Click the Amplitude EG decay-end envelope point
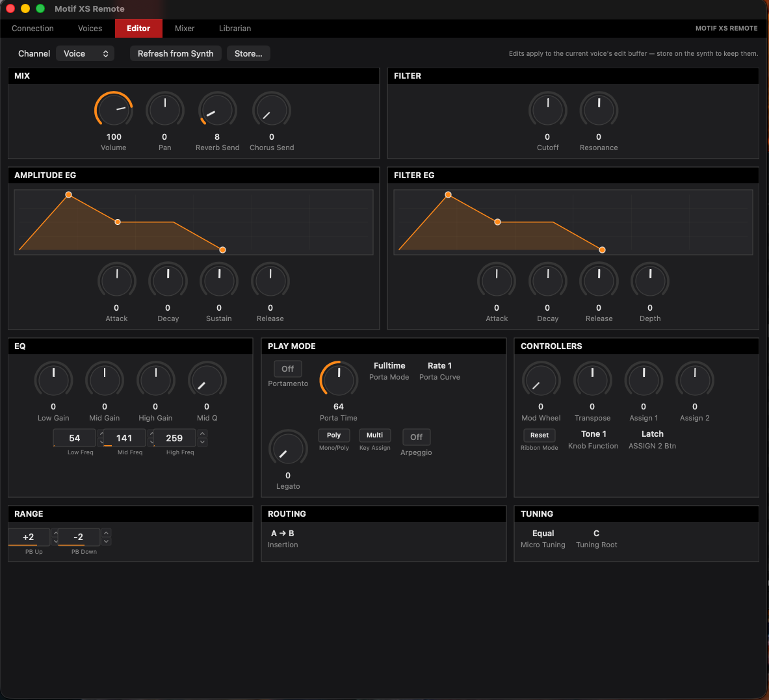 coord(118,222)
